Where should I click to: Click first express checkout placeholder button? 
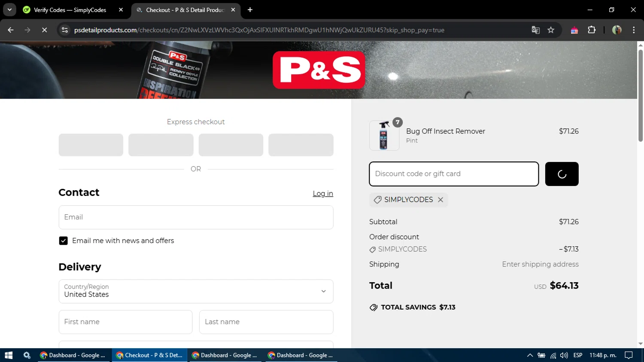coord(91,145)
